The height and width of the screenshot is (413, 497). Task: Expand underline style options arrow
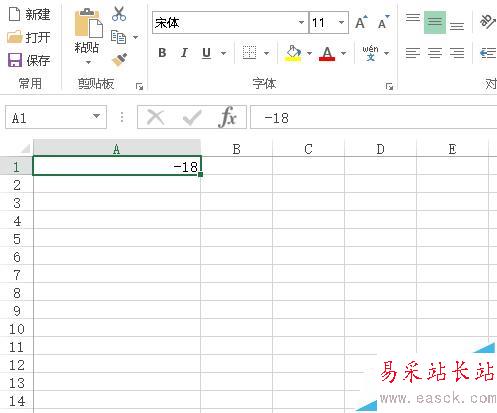(x=223, y=53)
